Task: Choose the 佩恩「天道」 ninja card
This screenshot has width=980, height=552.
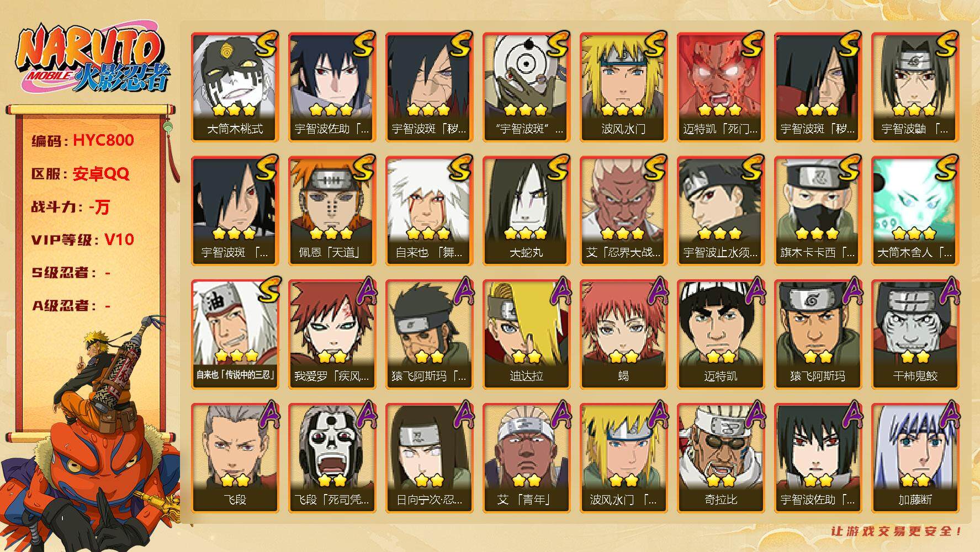Action: pyautogui.click(x=332, y=211)
